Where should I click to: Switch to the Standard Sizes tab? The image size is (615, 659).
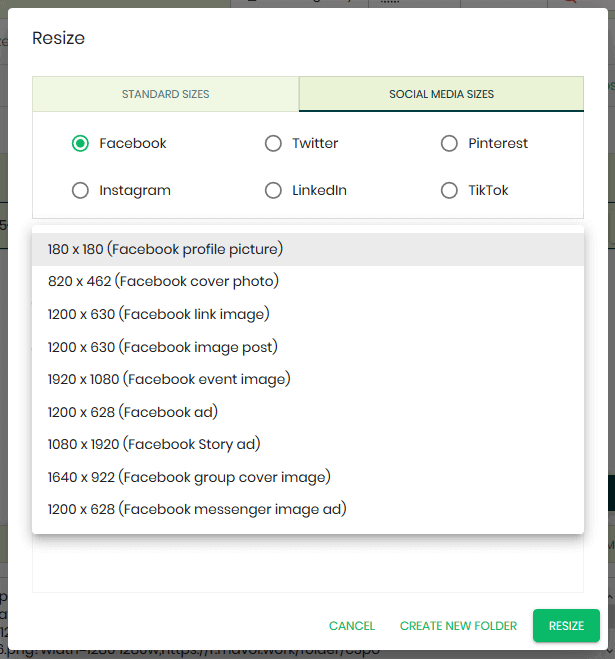(166, 94)
